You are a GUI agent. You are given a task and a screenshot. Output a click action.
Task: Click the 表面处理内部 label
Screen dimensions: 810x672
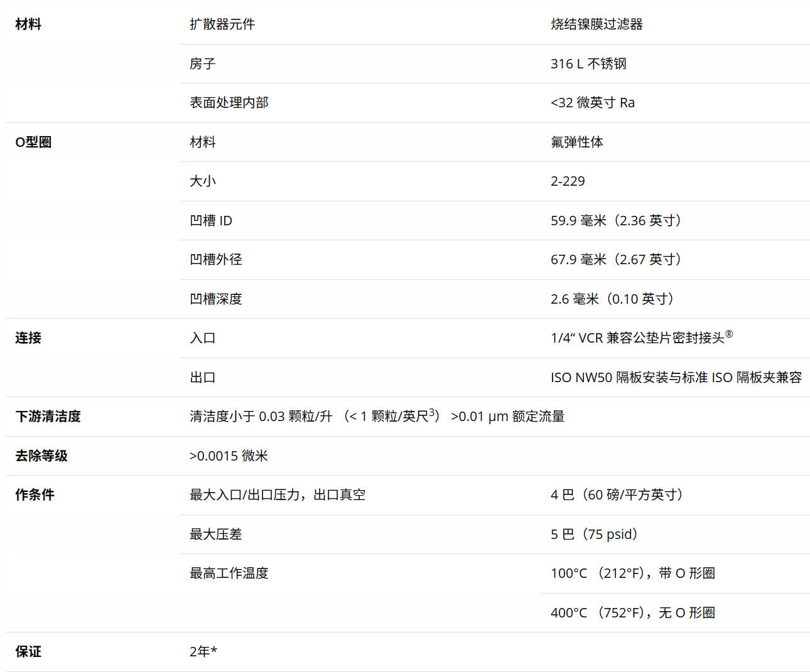[229, 103]
